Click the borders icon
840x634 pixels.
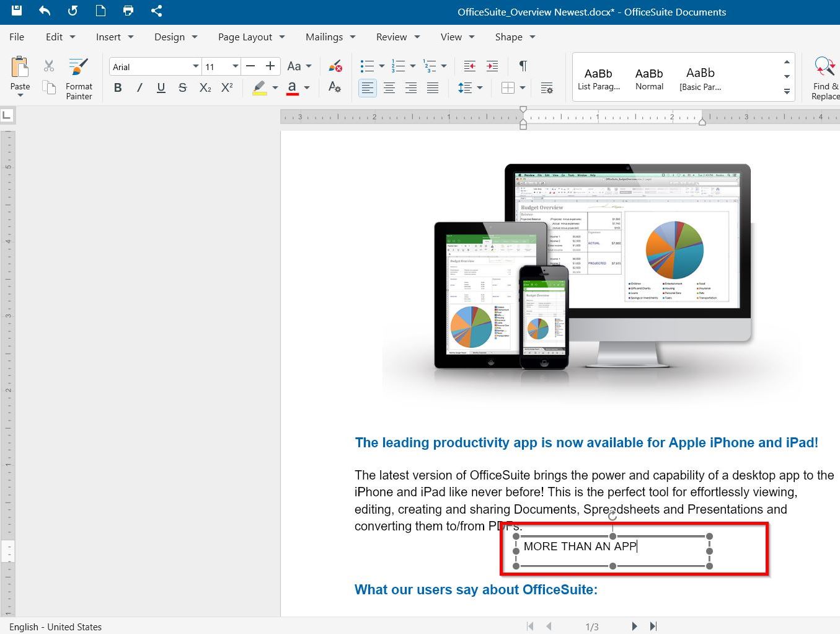(x=508, y=88)
